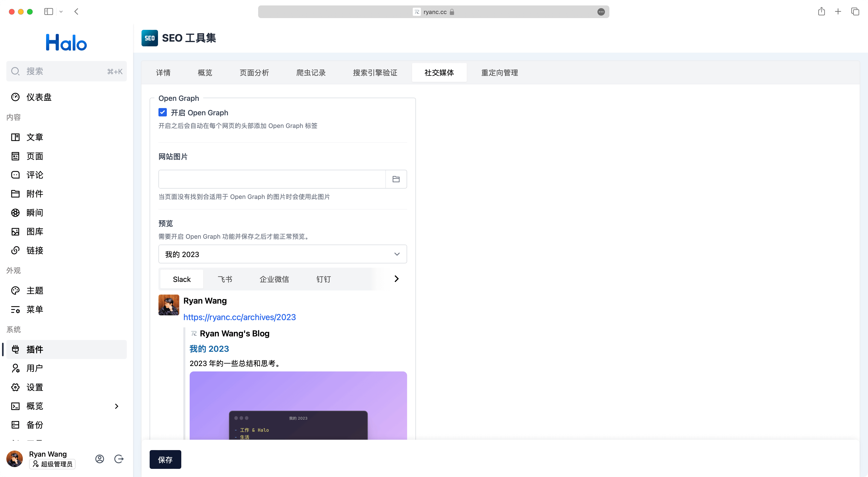This screenshot has width=868, height=477.
Task: Open the 评论 comments icon in sidebar
Action: pos(16,175)
